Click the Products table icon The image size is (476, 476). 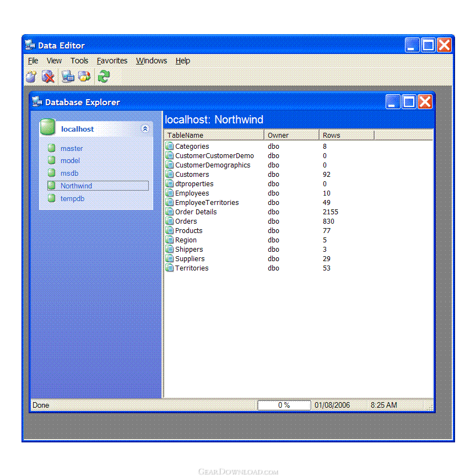(x=169, y=230)
